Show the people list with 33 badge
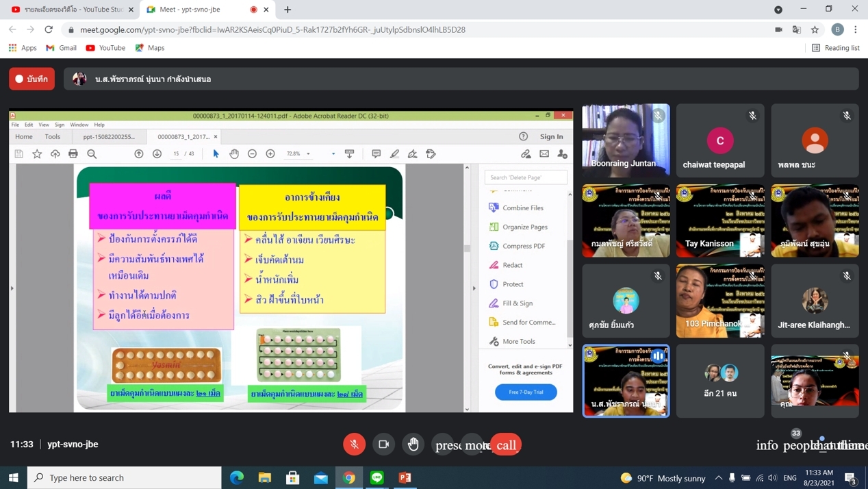Screen dimensions: 868x489 795,445
